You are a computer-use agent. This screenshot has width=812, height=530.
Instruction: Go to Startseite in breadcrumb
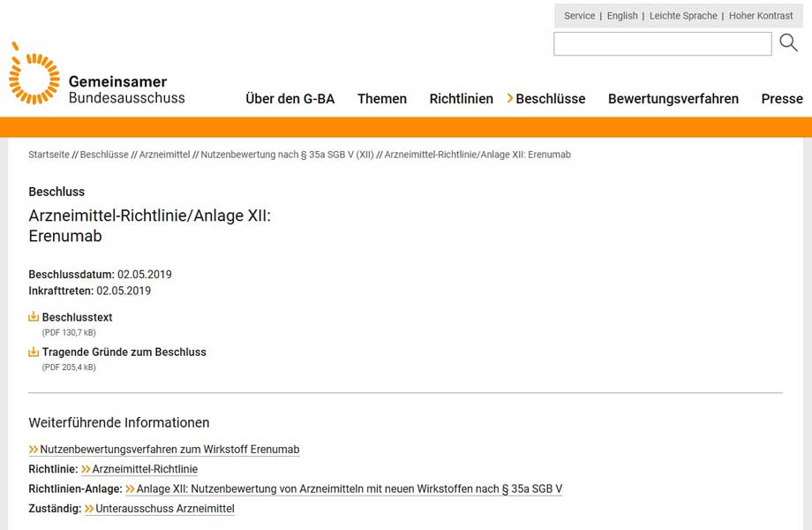49,155
